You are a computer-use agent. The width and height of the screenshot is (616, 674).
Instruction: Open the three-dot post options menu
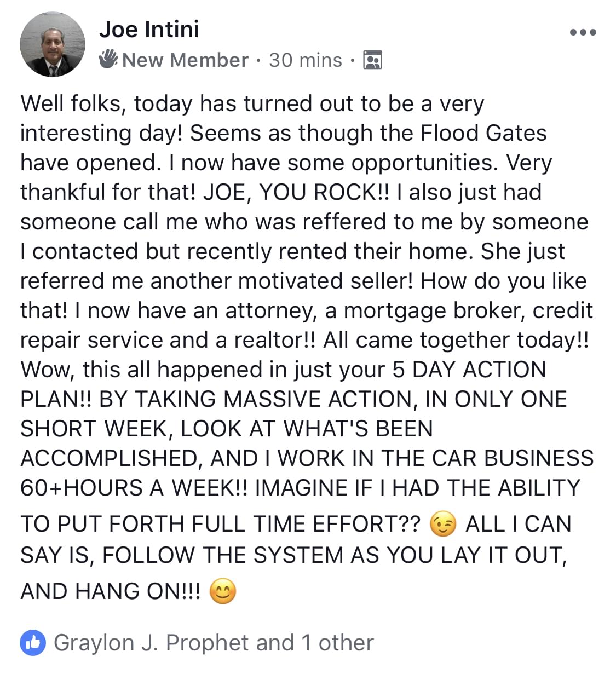[583, 33]
